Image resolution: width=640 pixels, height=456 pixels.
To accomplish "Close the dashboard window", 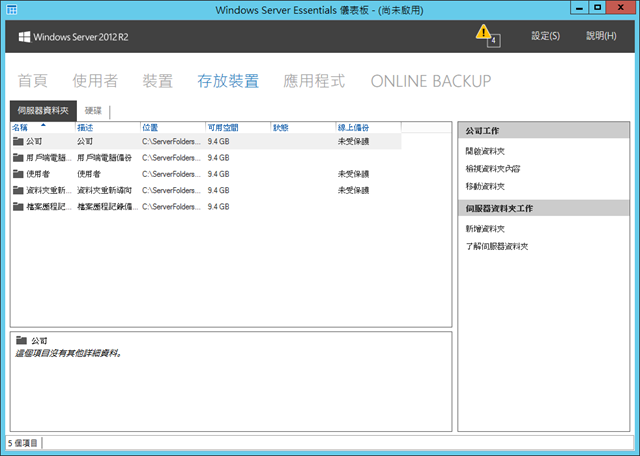I will tap(621, 8).
